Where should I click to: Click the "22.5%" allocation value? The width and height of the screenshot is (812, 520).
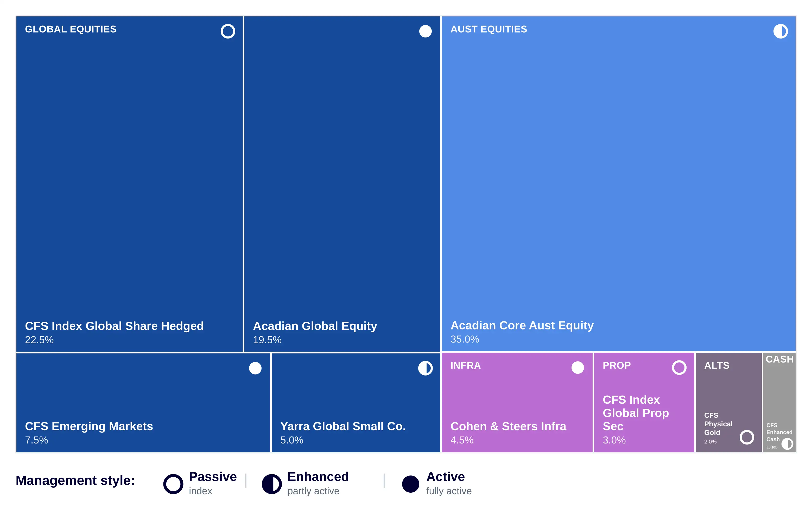(39, 340)
